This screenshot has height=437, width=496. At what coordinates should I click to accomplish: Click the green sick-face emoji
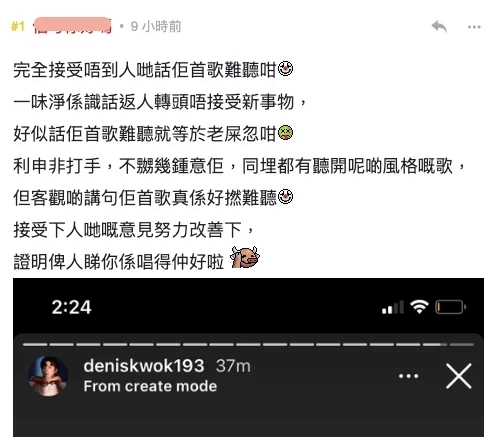pyautogui.click(x=285, y=133)
